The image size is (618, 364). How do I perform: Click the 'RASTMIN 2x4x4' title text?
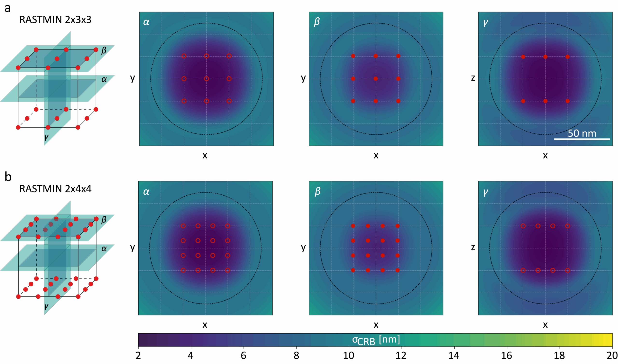point(55,189)
